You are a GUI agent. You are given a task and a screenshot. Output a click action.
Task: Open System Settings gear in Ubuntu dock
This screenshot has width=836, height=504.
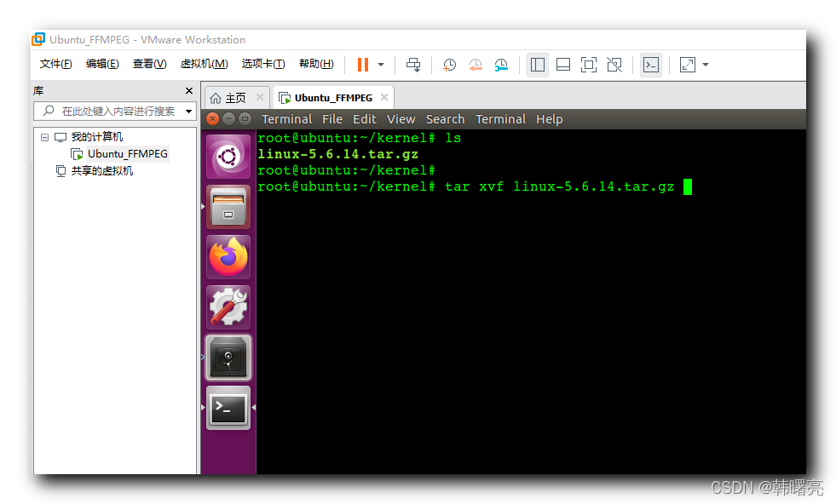pos(228,307)
